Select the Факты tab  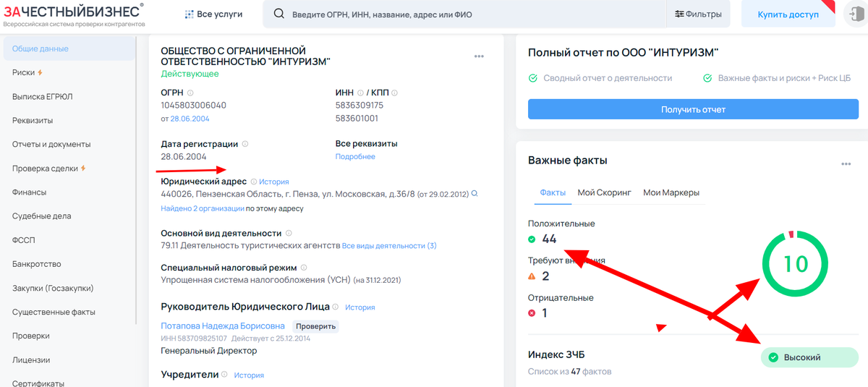coord(553,192)
